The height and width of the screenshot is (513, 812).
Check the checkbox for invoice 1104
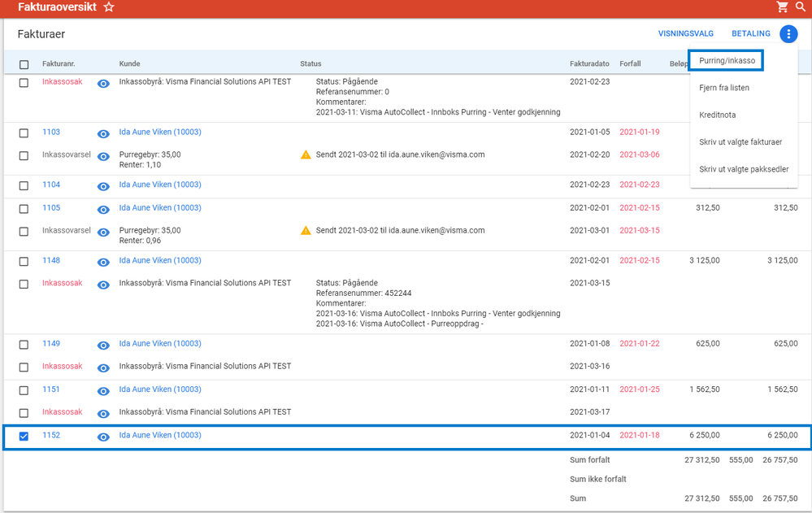pyautogui.click(x=24, y=185)
